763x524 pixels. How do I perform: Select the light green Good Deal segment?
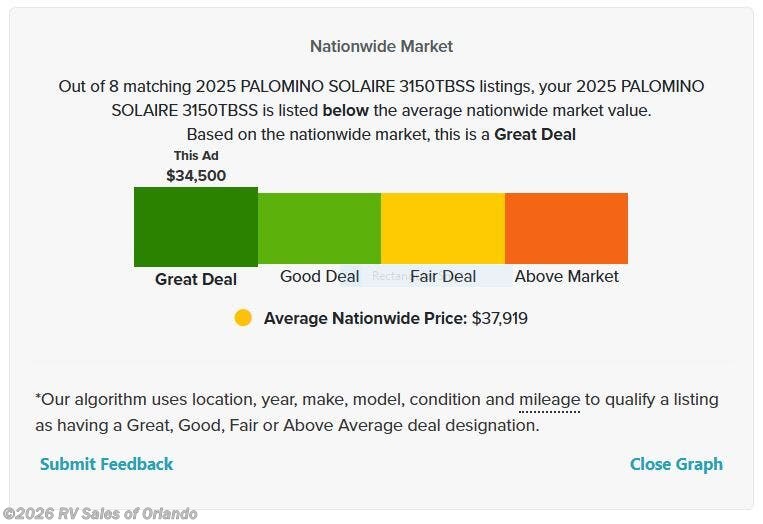point(319,228)
